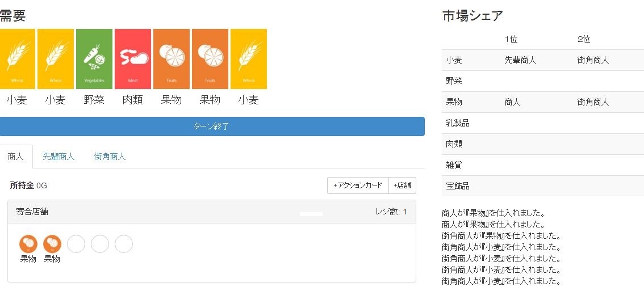Switch to the 街角商人 tab
The width and height of the screenshot is (644, 287).
(110, 157)
